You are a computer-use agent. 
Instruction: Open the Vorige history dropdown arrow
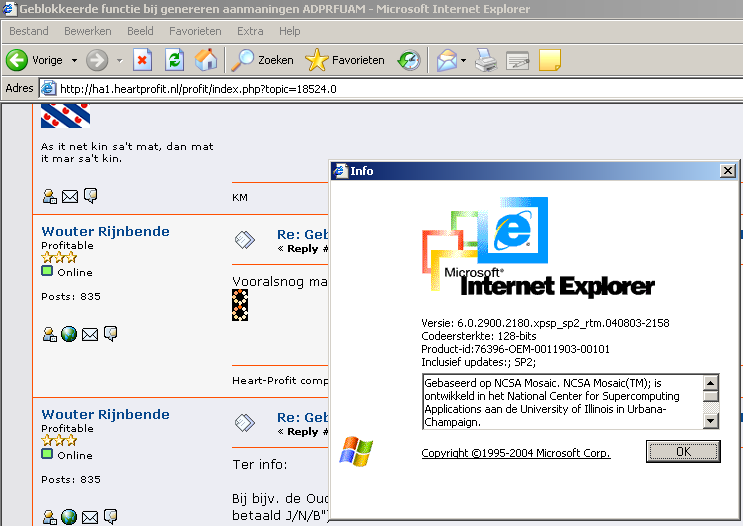[74, 61]
